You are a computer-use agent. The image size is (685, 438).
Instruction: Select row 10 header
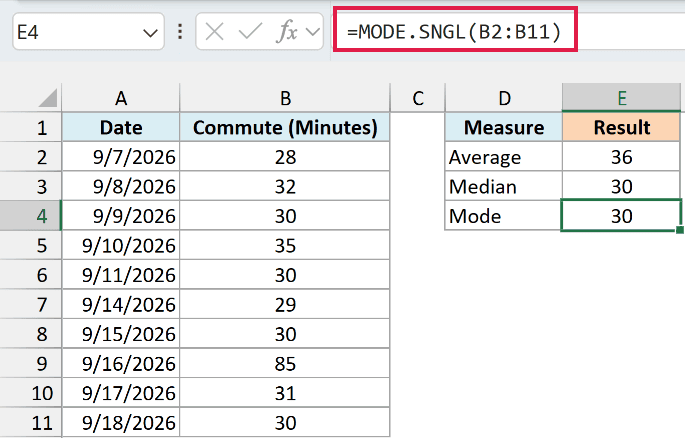(31, 393)
